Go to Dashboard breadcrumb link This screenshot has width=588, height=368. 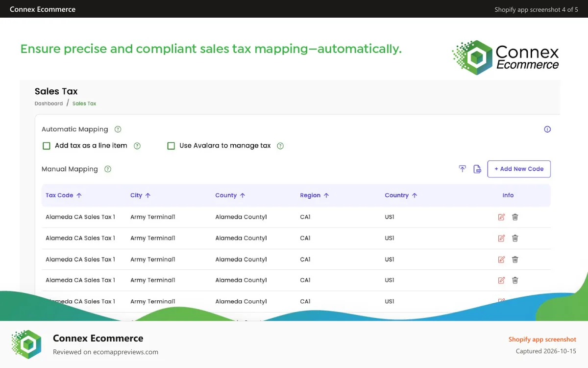[49, 104]
